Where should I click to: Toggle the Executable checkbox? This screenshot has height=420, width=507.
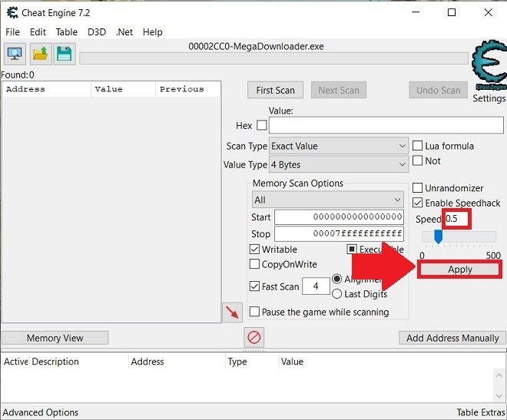coord(352,249)
